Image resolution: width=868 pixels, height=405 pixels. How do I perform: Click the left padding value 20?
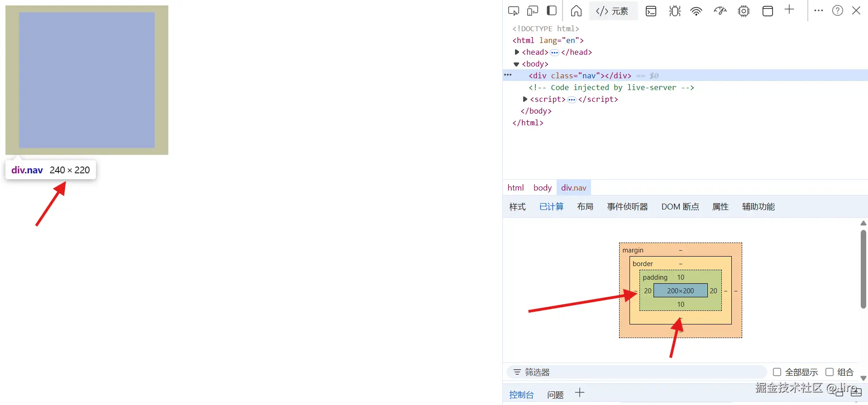click(648, 291)
